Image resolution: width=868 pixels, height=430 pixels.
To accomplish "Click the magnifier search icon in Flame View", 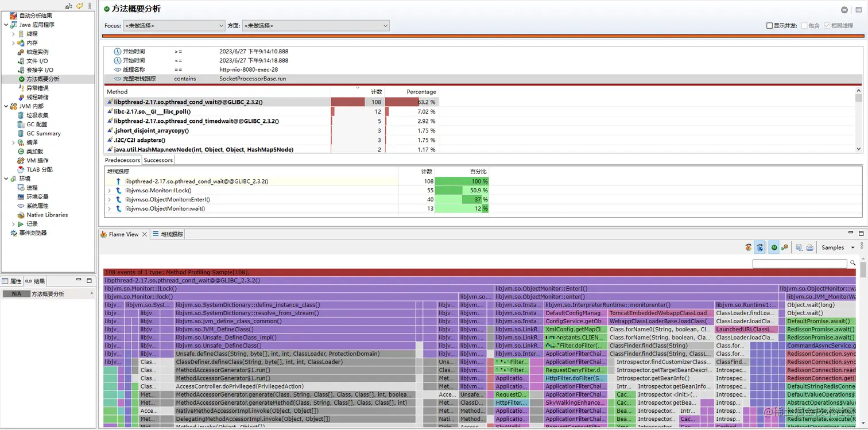I will [x=853, y=264].
